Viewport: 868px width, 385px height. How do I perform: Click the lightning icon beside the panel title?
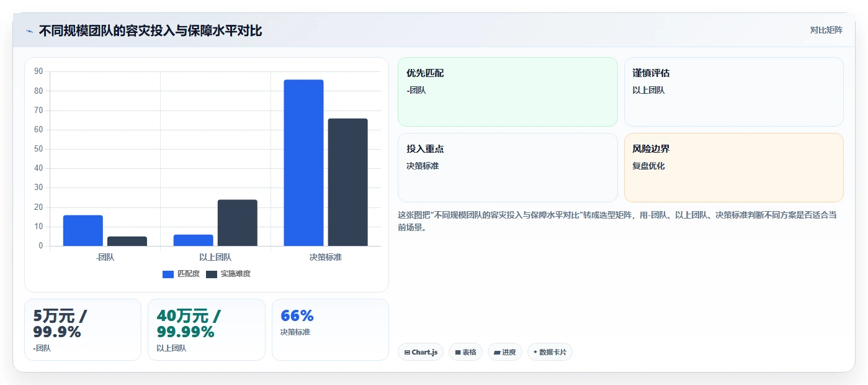point(29,30)
